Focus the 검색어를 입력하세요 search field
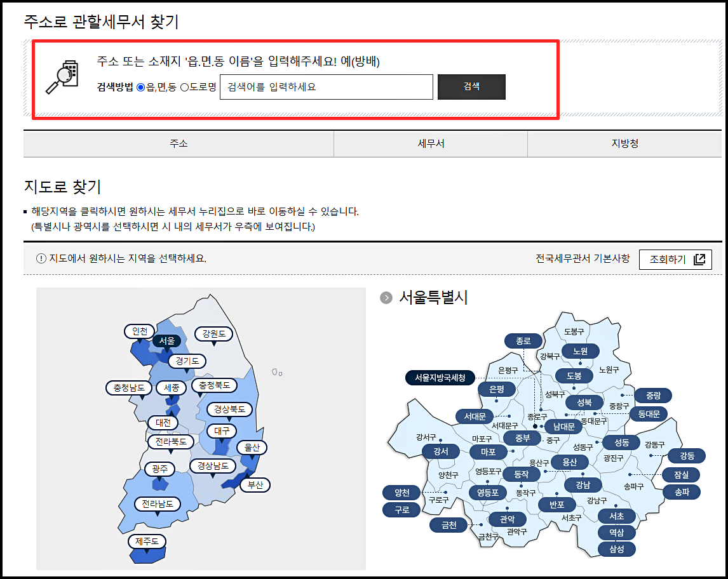Viewport: 728px width, 579px height. click(x=327, y=87)
